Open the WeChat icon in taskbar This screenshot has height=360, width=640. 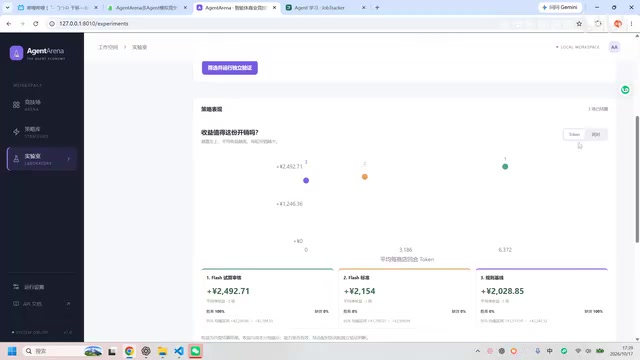196,351
